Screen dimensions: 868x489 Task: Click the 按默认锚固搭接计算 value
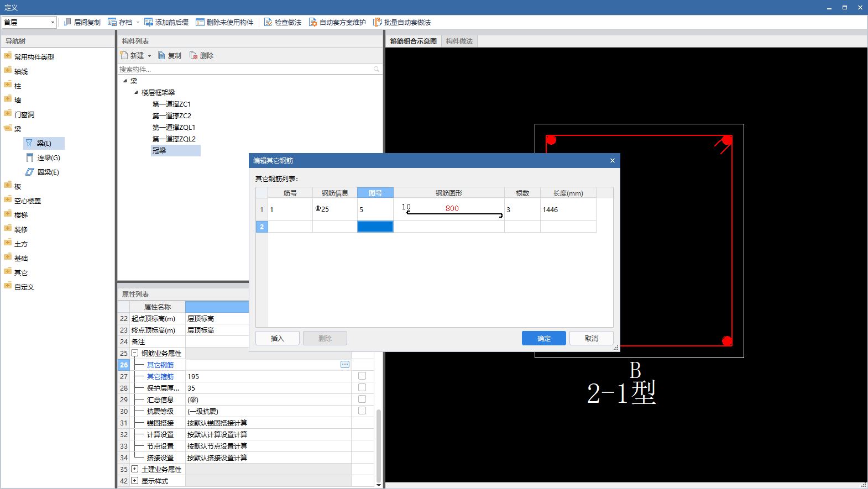(x=268, y=423)
